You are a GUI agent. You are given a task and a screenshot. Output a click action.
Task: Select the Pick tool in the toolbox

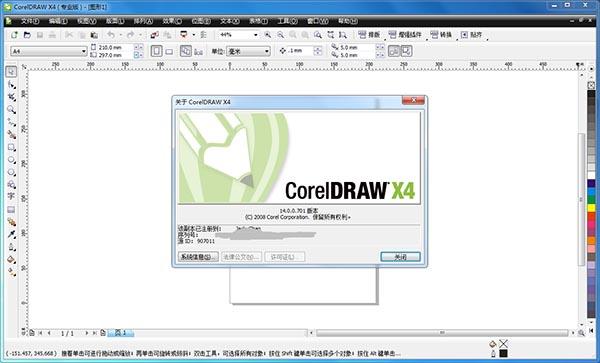point(11,72)
